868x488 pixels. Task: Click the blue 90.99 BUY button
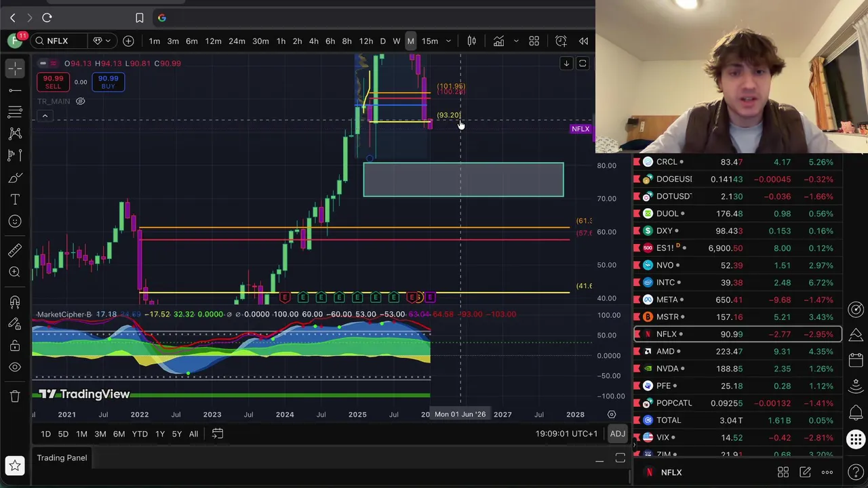108,82
